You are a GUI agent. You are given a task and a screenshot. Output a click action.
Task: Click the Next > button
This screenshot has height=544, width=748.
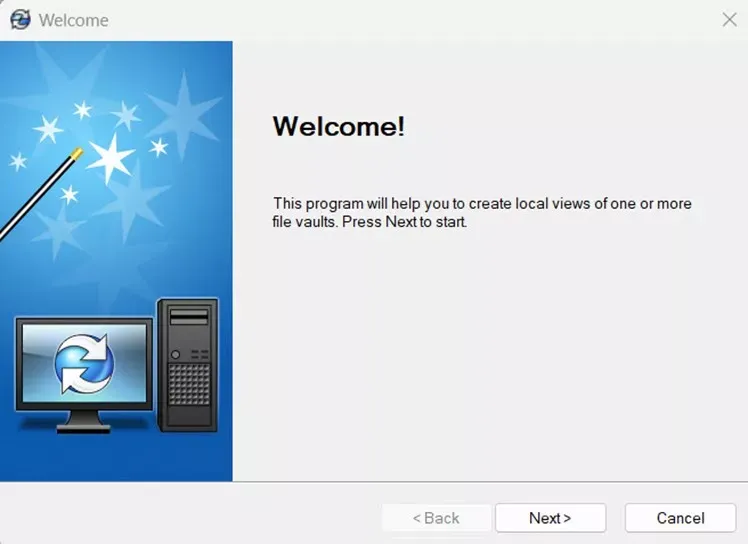551,518
